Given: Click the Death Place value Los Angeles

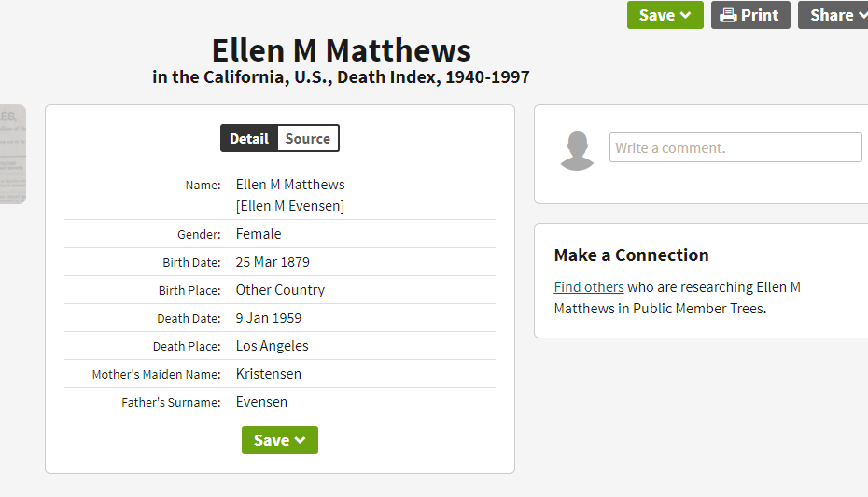Looking at the screenshot, I should coord(272,346).
